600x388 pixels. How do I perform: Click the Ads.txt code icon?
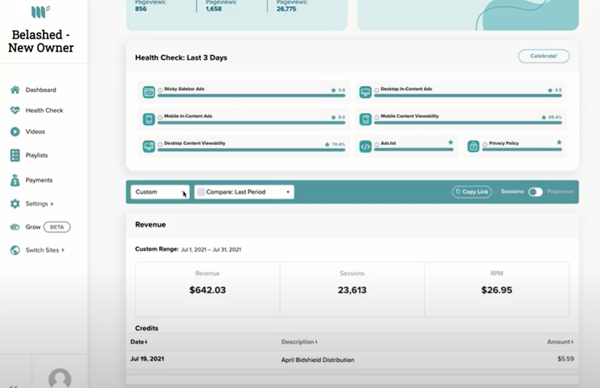coord(365,147)
